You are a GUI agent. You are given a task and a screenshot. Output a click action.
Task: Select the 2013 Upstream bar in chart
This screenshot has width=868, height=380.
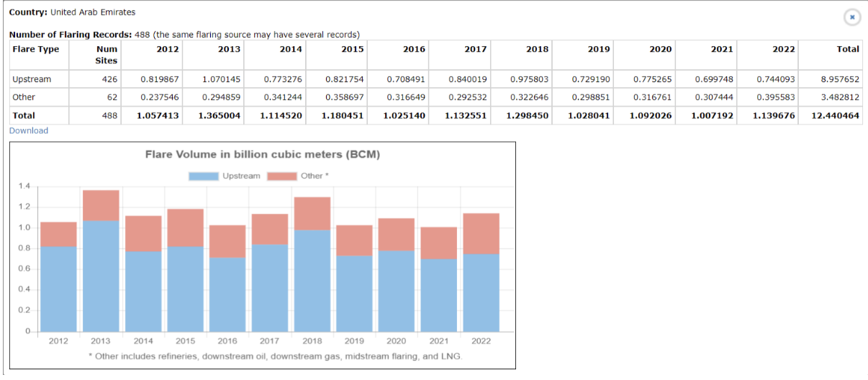click(x=101, y=276)
